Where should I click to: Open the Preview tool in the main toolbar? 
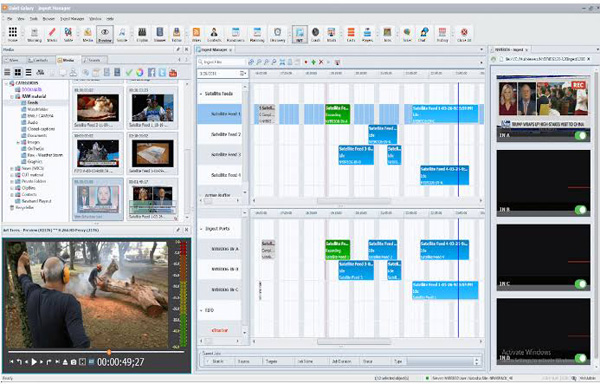(104, 34)
